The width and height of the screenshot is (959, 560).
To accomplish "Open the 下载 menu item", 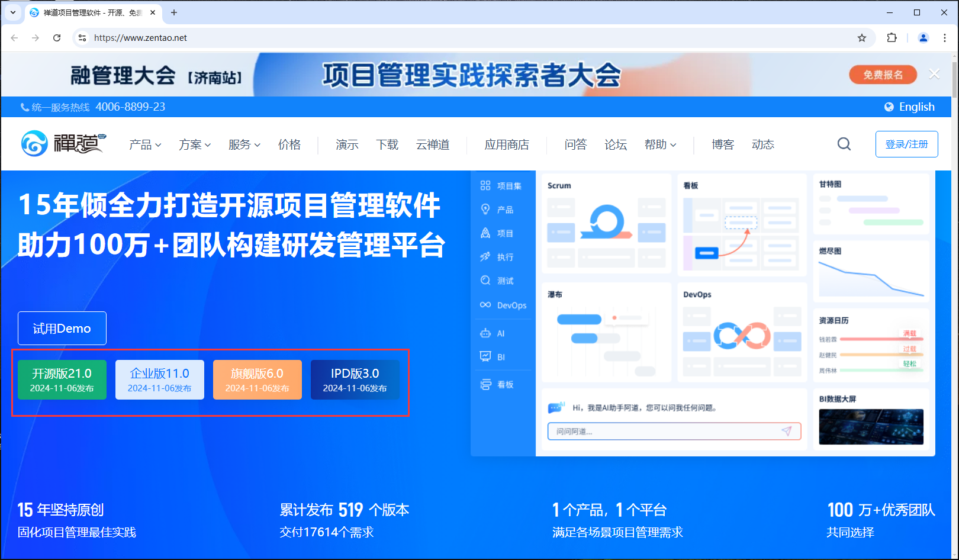I will point(387,144).
